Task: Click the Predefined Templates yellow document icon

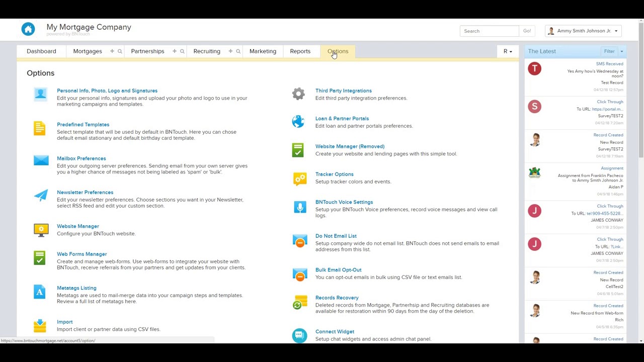Action: pyautogui.click(x=40, y=128)
